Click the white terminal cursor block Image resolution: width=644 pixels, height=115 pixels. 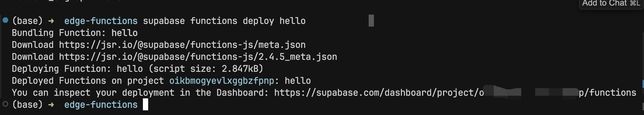click(x=146, y=104)
